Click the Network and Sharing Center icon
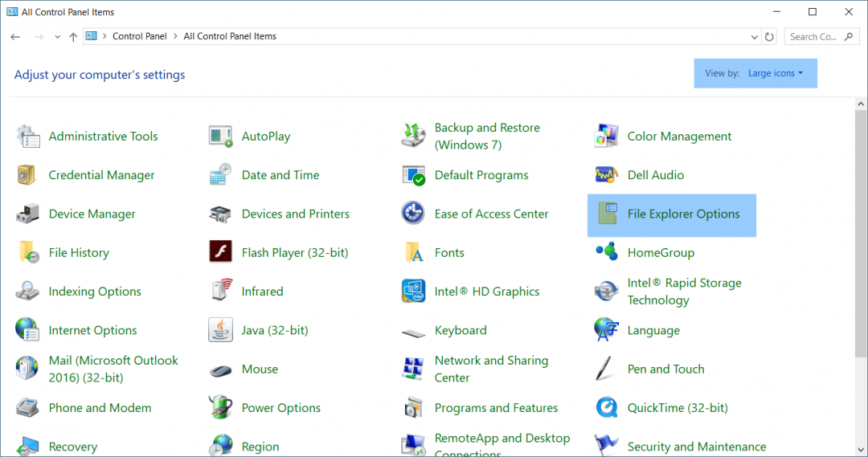868x457 pixels. pos(413,369)
